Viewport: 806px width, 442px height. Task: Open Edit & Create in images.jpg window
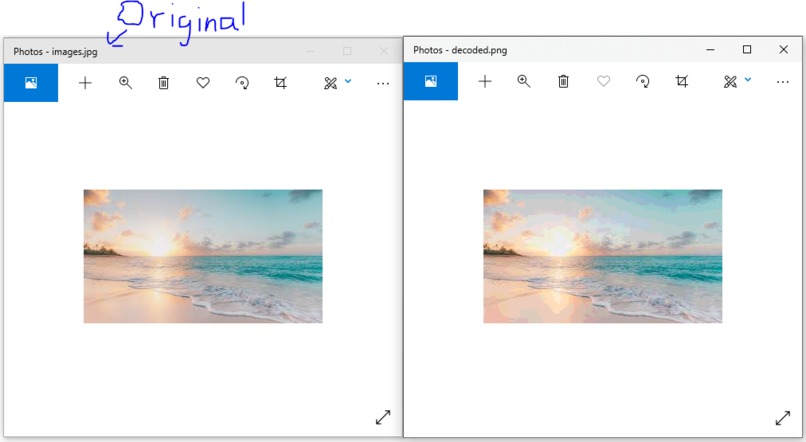(x=331, y=83)
